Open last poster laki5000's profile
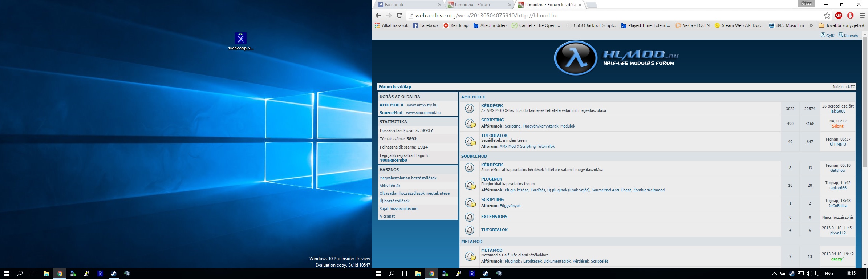The image size is (868, 279). tap(838, 111)
